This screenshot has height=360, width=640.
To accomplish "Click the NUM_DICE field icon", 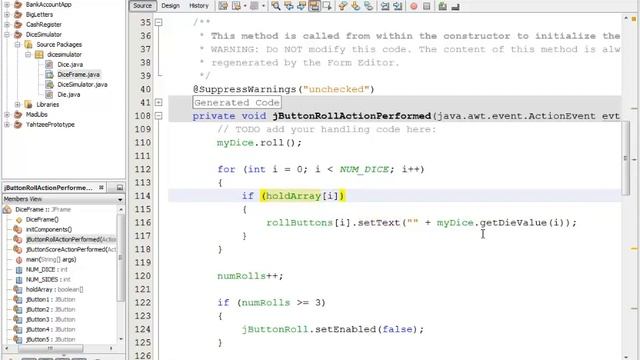I will [18, 269].
